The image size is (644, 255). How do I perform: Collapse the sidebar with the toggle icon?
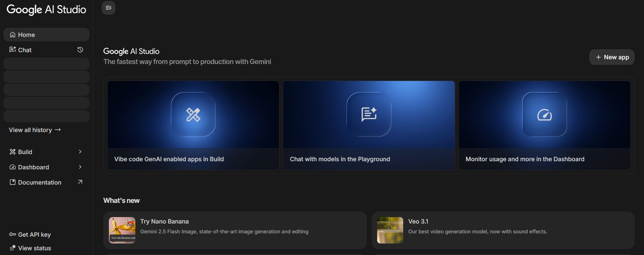[109, 8]
